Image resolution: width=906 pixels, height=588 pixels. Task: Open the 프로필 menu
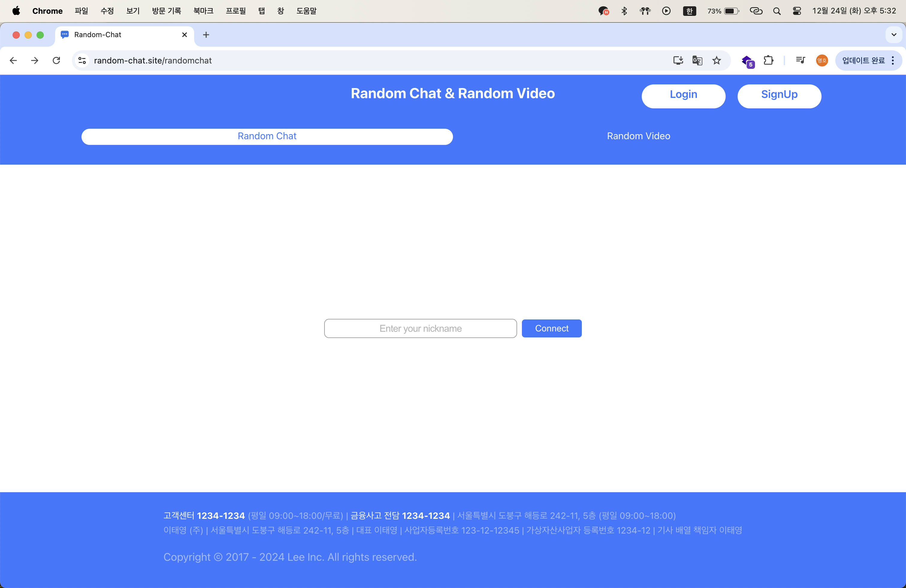click(236, 11)
